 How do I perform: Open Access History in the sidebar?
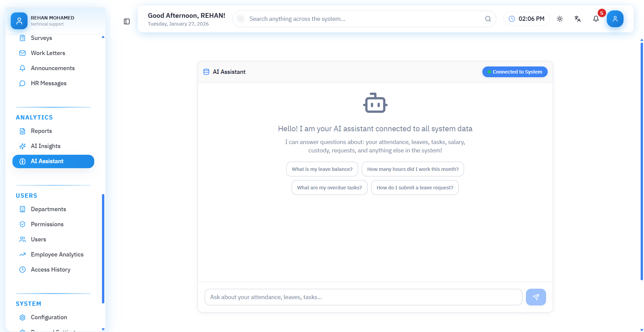click(50, 270)
